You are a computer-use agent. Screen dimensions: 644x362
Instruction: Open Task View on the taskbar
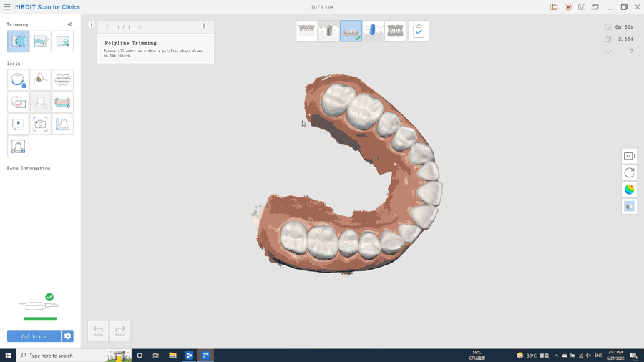(156, 356)
